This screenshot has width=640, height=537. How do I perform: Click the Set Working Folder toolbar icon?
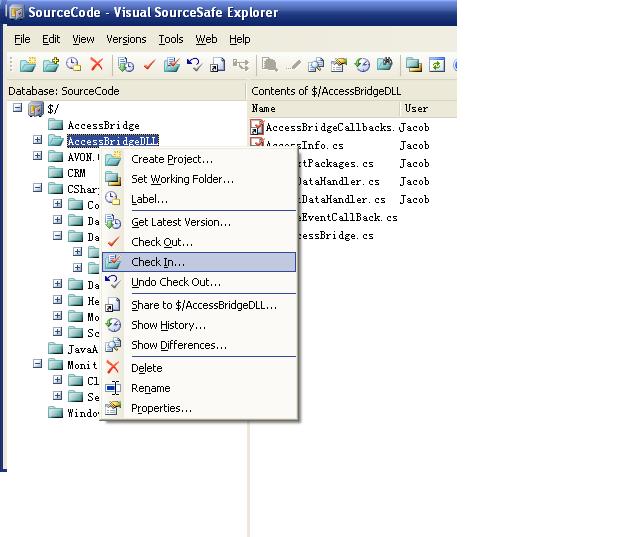pyautogui.click(x=413, y=64)
